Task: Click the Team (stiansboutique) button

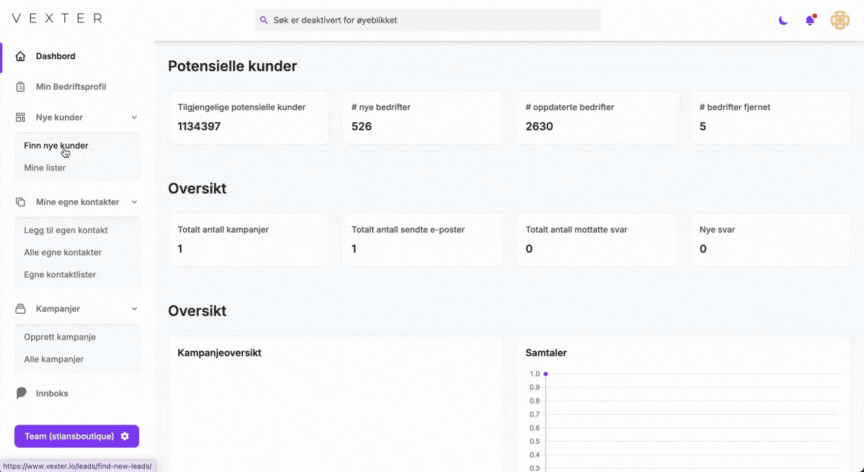Action: [x=77, y=436]
